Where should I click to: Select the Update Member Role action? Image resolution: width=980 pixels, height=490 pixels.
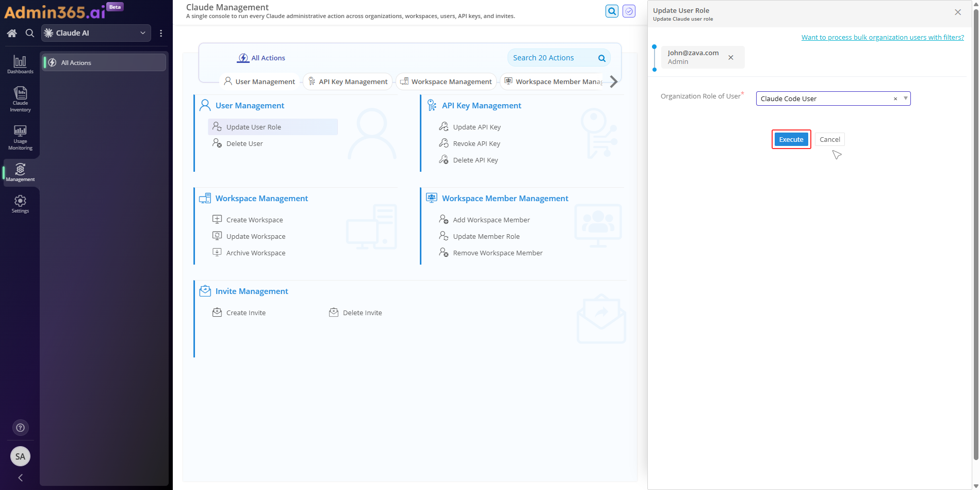[x=486, y=236]
